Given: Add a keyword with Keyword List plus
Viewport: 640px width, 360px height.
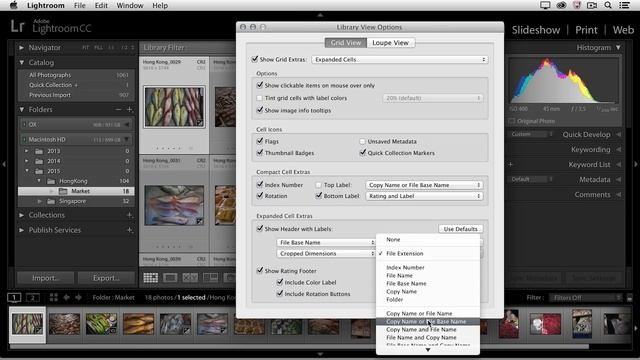Looking at the screenshot, I should [x=511, y=164].
